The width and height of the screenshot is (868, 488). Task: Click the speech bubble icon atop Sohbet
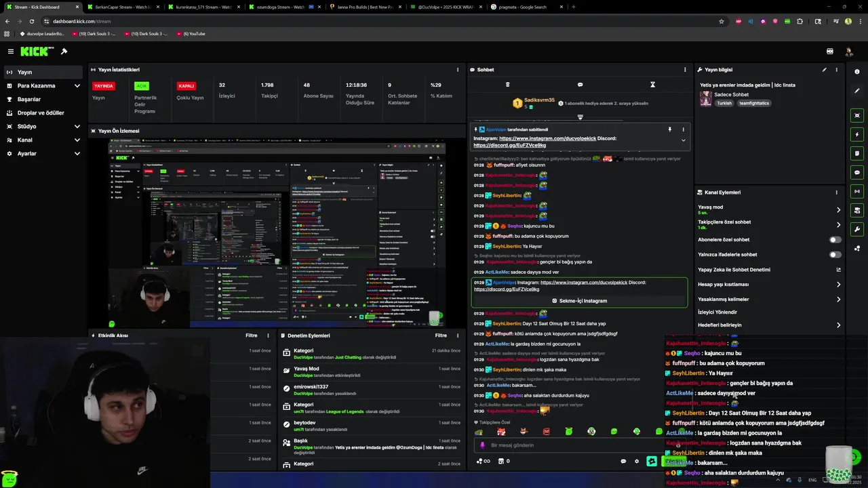(580, 85)
